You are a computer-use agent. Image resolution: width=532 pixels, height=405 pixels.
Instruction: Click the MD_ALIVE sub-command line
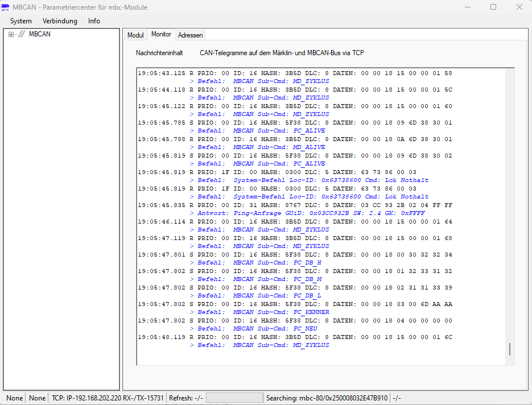tap(258, 147)
